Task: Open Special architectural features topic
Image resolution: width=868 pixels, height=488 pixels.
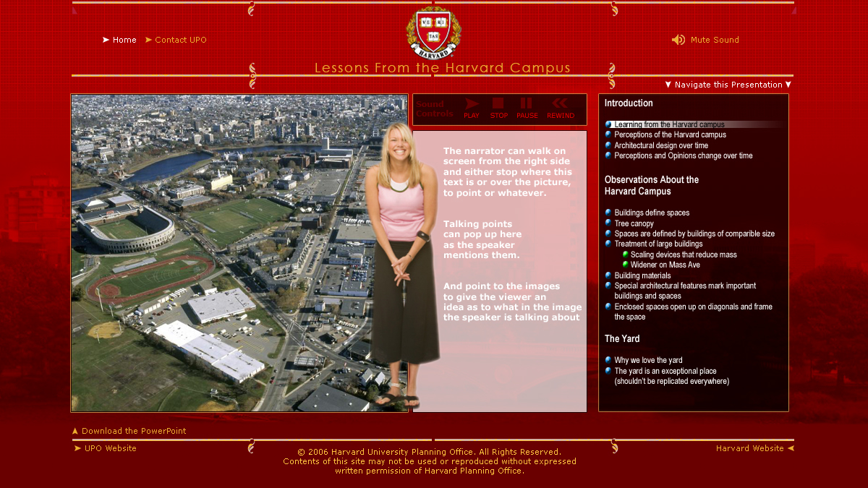Action: tap(685, 291)
